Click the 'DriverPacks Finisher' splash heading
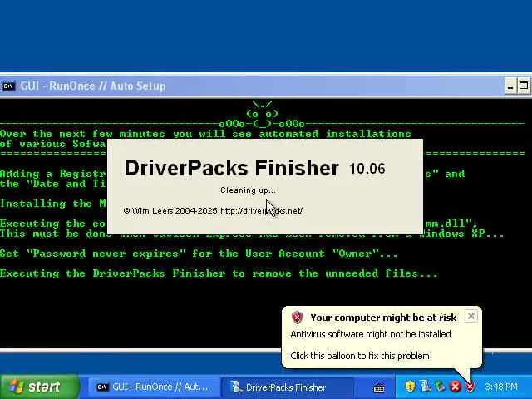The width and height of the screenshot is (532, 399). pos(231,168)
